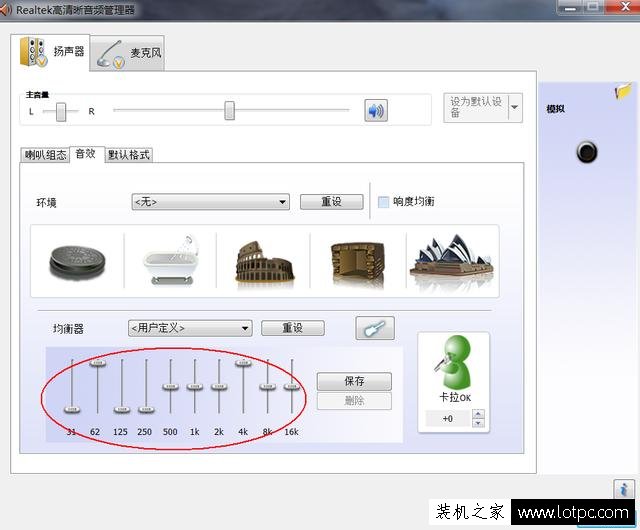Select the 音效 sound effects tab
This screenshot has width=640, height=530.
click(x=87, y=154)
